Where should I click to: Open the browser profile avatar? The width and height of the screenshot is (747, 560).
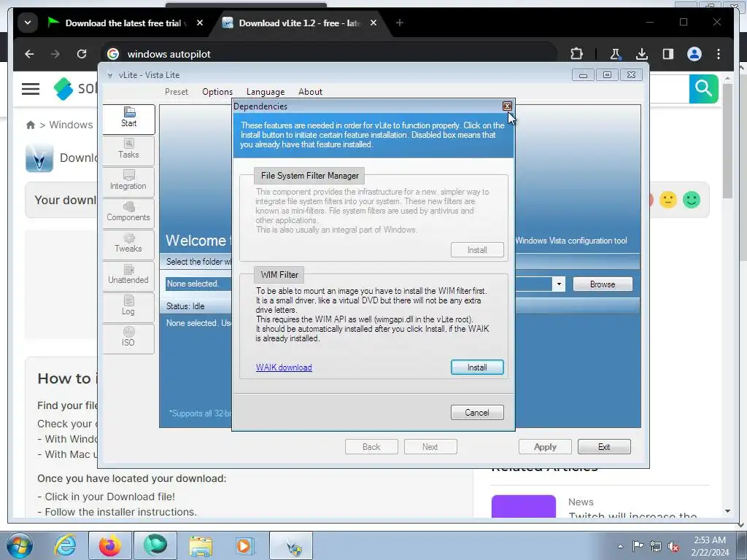(x=694, y=54)
